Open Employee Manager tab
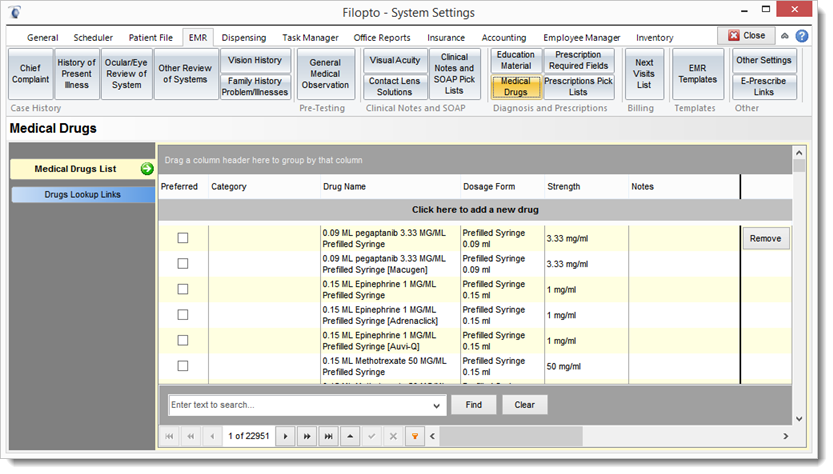Screen dimensions: 833x474 pyautogui.click(x=582, y=38)
